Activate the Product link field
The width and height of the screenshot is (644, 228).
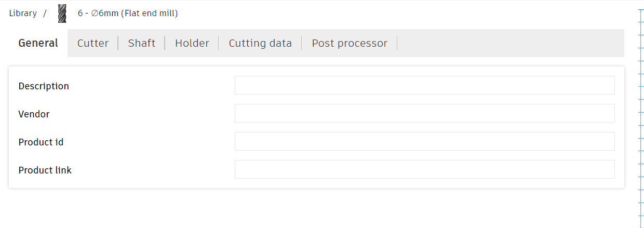click(425, 169)
